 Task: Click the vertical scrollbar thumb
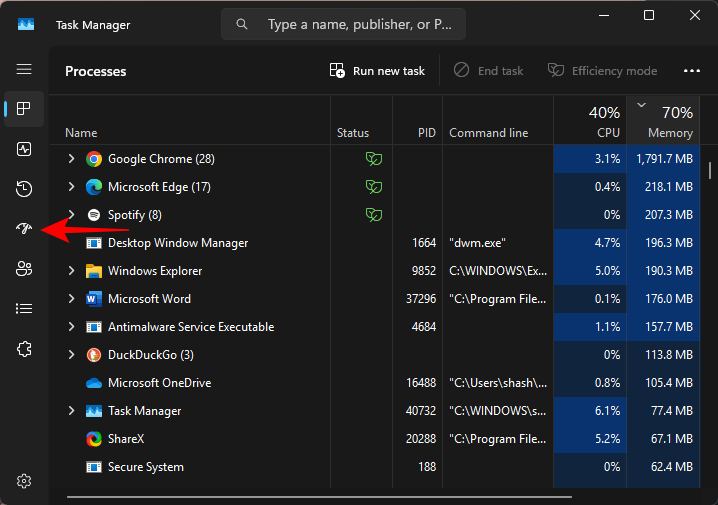[x=710, y=170]
